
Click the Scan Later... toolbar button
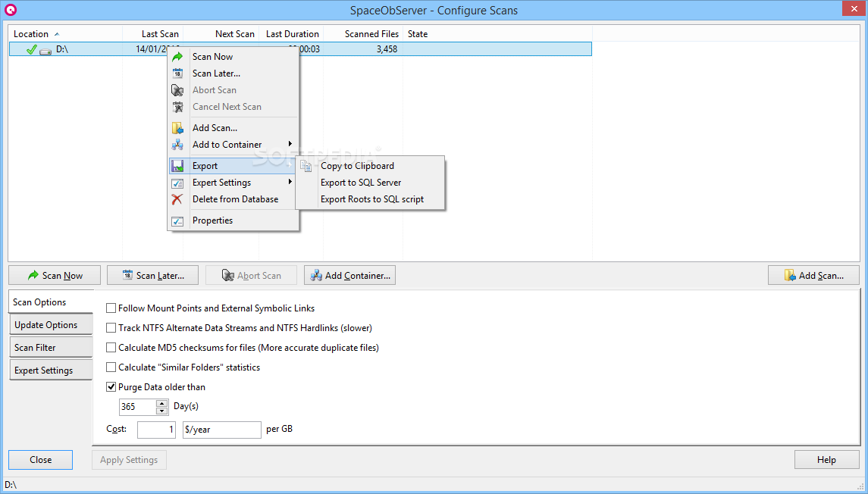tap(153, 276)
